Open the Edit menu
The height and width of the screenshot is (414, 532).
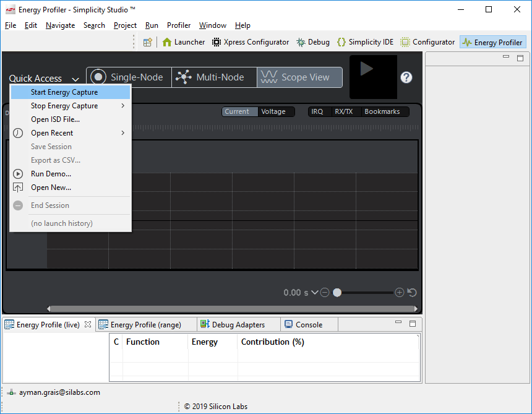[31, 25]
